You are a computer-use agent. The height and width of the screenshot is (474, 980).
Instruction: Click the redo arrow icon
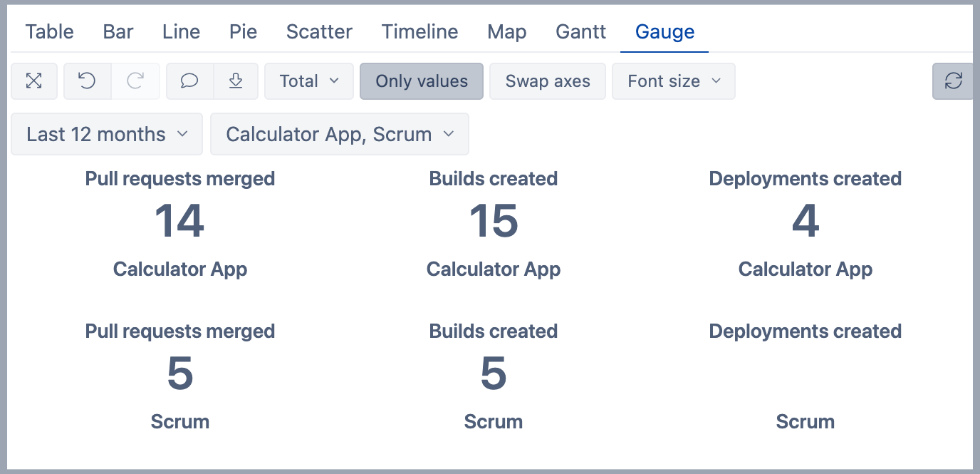[x=135, y=81]
